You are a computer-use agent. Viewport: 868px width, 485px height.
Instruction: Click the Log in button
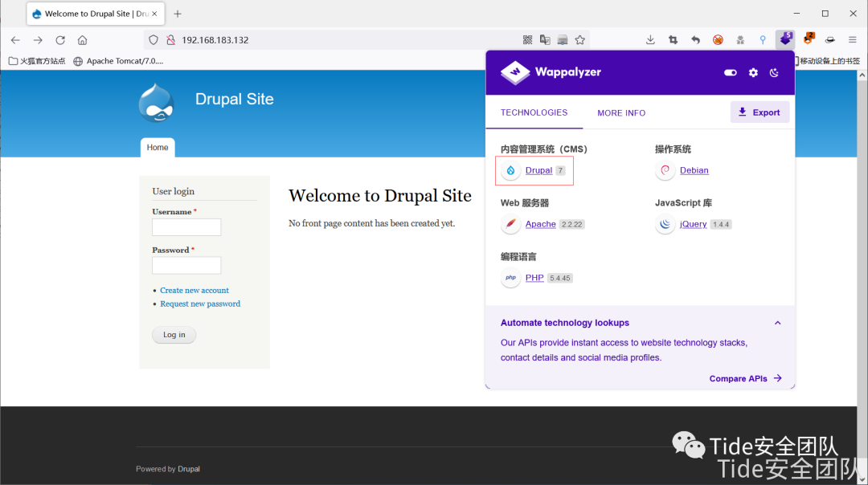[x=174, y=335]
